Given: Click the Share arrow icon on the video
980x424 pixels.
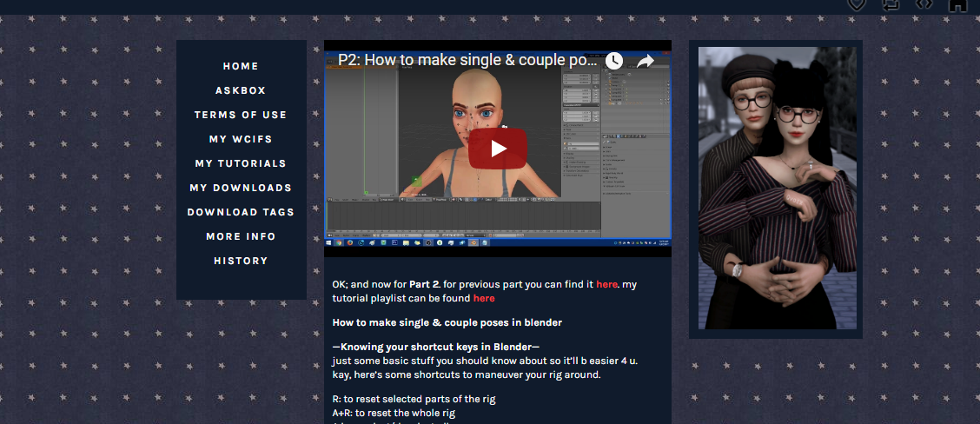Looking at the screenshot, I should [x=646, y=61].
